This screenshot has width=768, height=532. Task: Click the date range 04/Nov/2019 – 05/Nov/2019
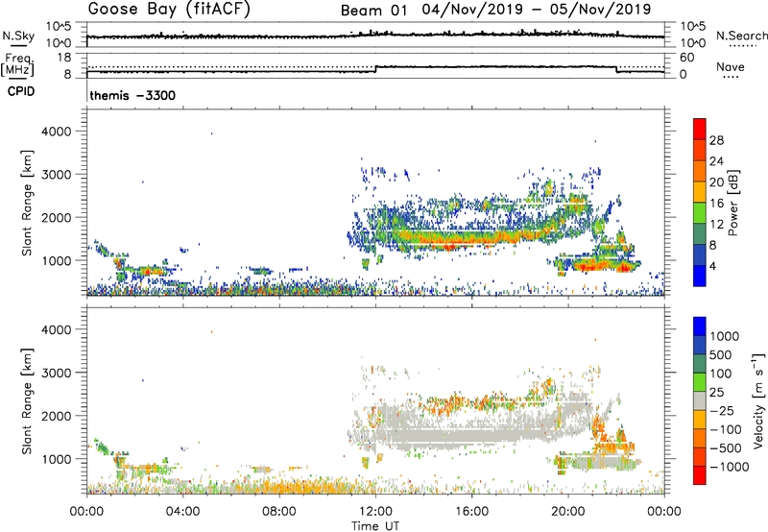point(537,10)
